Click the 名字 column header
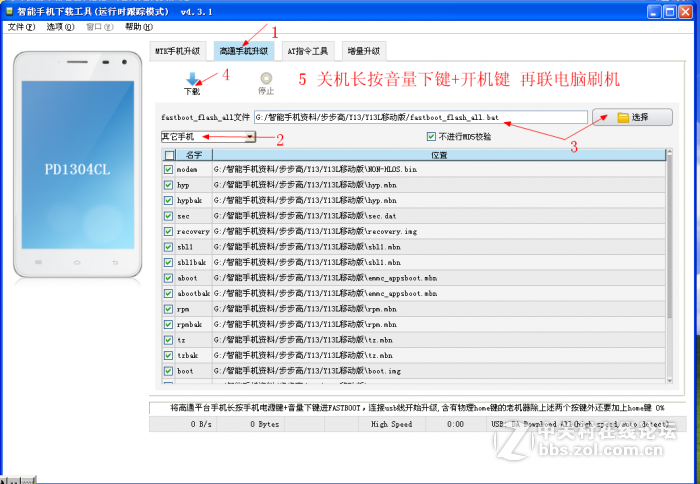This screenshot has width=700, height=484. (x=194, y=155)
